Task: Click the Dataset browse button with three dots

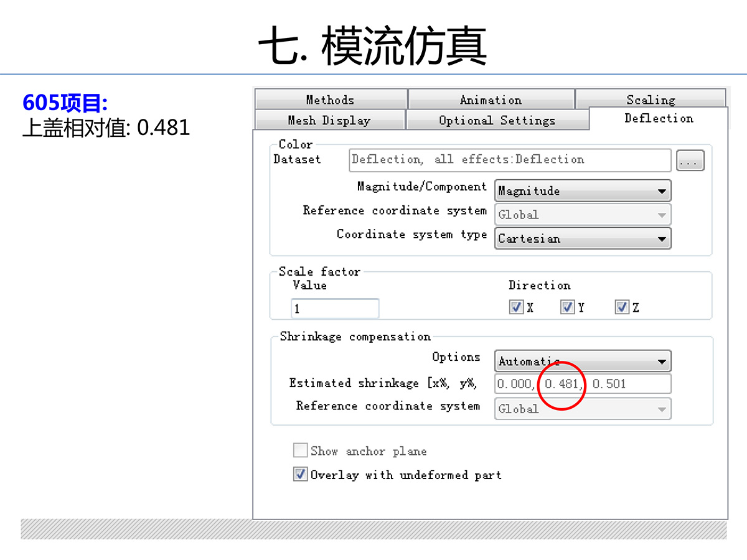Action: coord(690,161)
